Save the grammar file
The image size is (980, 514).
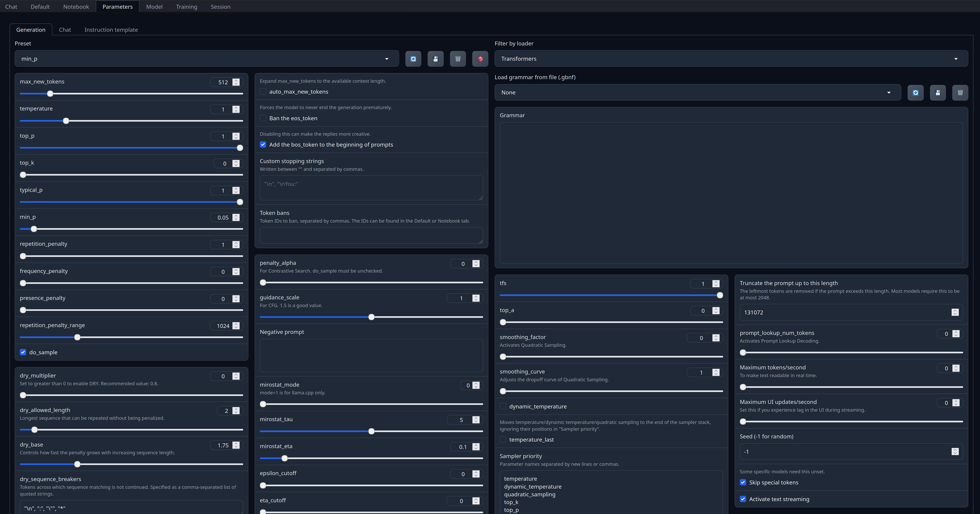pyautogui.click(x=938, y=93)
